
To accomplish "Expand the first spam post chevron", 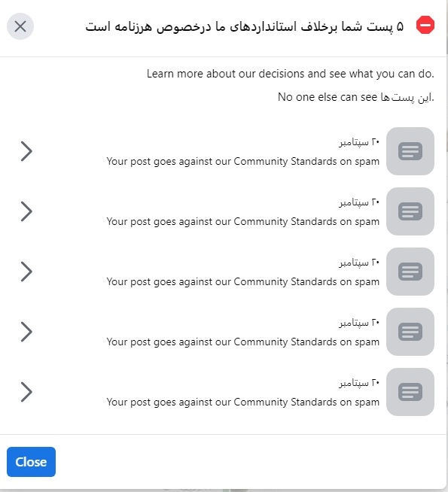I will [x=26, y=151].
